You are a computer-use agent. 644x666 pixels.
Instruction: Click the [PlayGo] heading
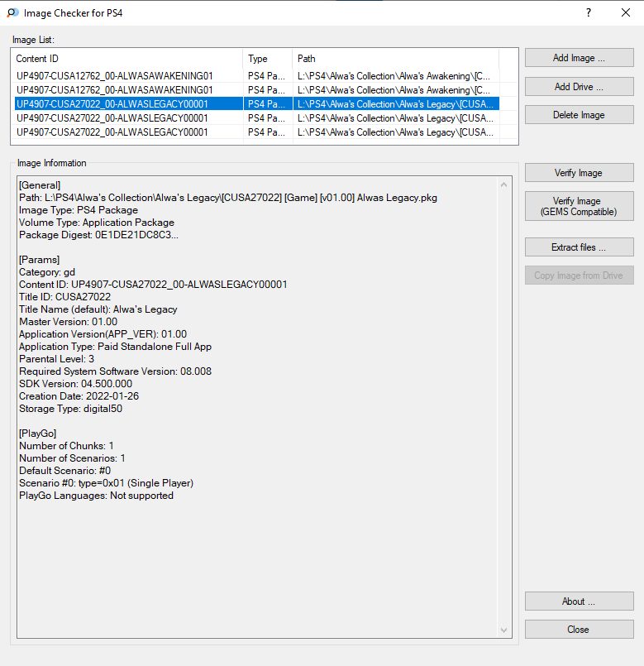tap(38, 434)
